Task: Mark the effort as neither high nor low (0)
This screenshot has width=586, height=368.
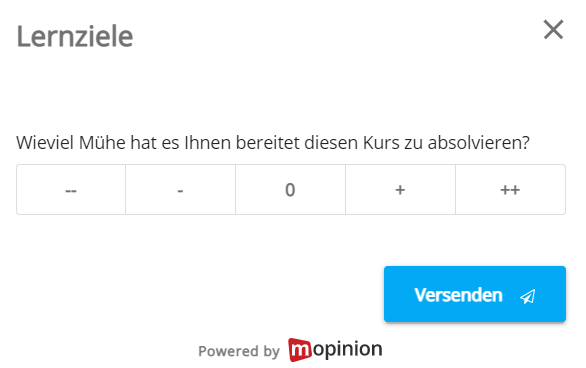Action: point(290,189)
